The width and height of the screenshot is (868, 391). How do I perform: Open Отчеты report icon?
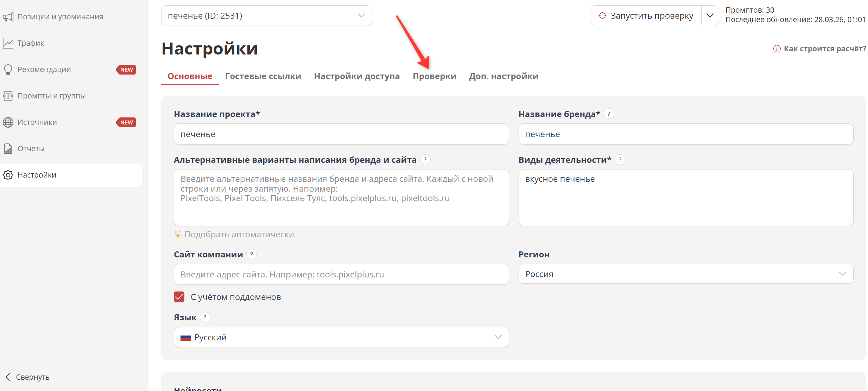[8, 149]
